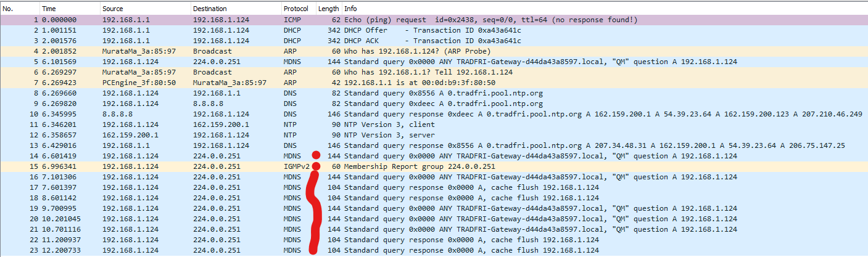Select packet 21 at time 10.701116
This screenshot has height=257, width=868.
click(434, 229)
